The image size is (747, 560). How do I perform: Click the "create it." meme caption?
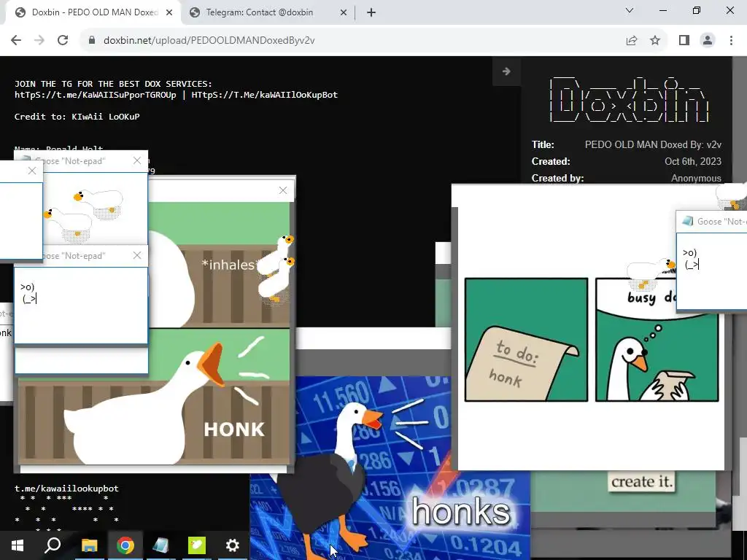point(641,481)
